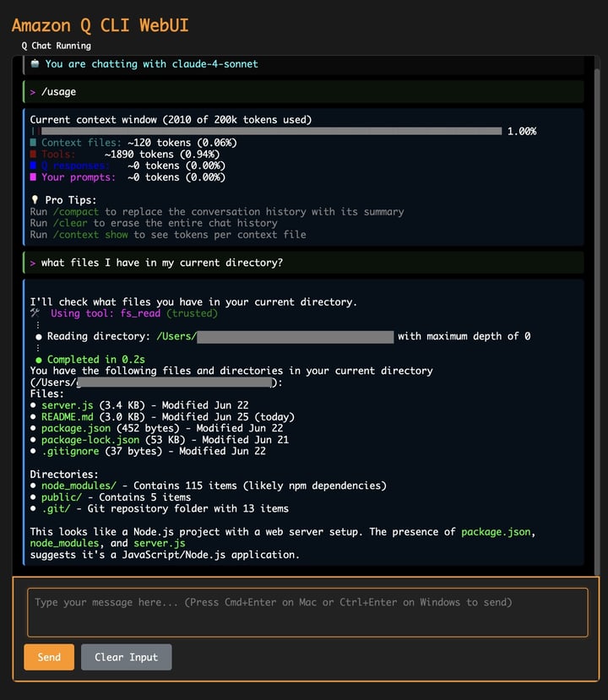This screenshot has width=608, height=700.
Task: Click the red Tools legend square
Action: click(34, 155)
